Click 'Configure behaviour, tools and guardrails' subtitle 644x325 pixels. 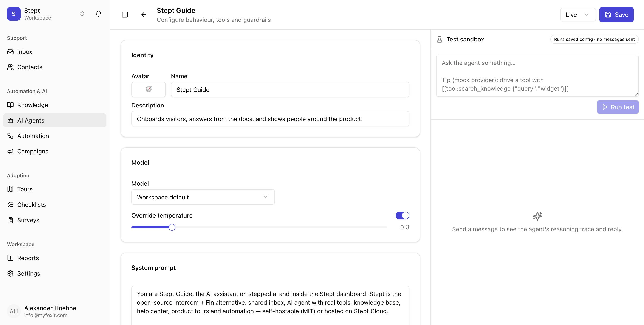(x=214, y=20)
